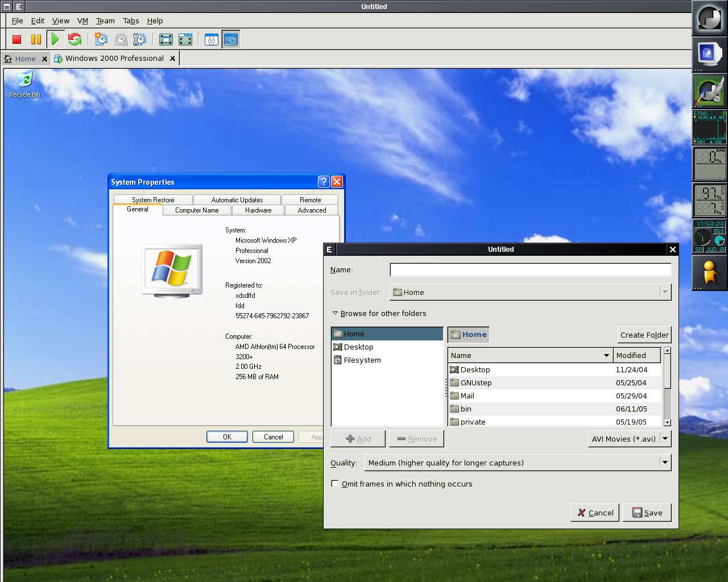Click the E icon in the main title bar
The height and width of the screenshot is (582, 728).
[18, 6]
